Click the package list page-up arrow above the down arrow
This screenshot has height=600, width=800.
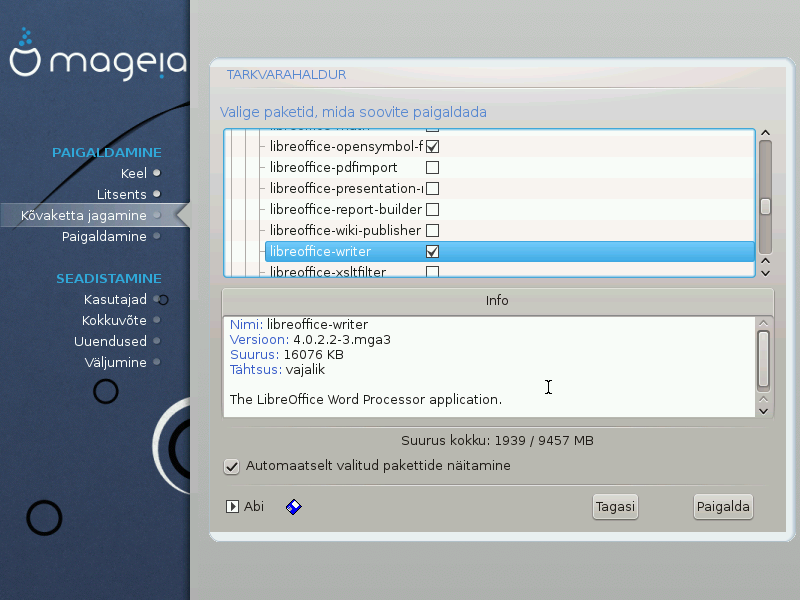coord(765,261)
